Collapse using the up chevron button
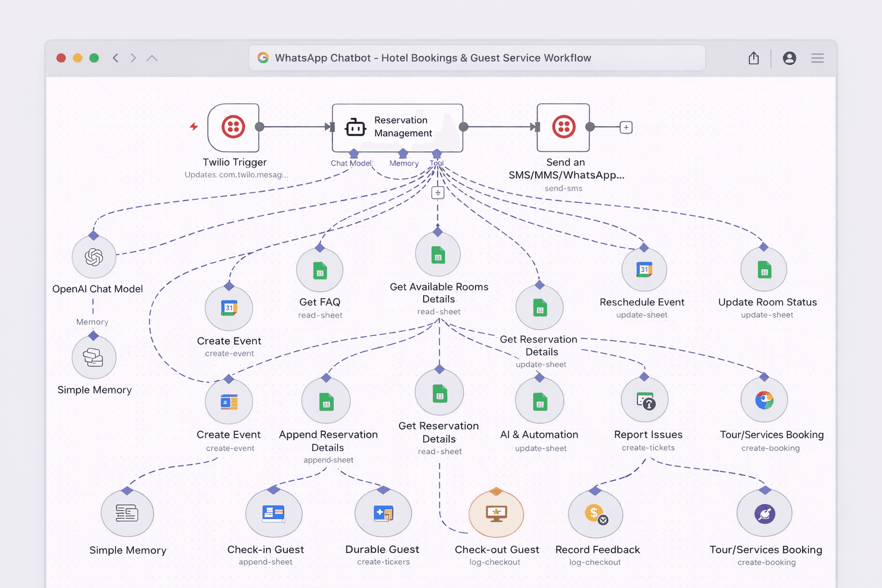Screen dimensions: 882x588 152,58
